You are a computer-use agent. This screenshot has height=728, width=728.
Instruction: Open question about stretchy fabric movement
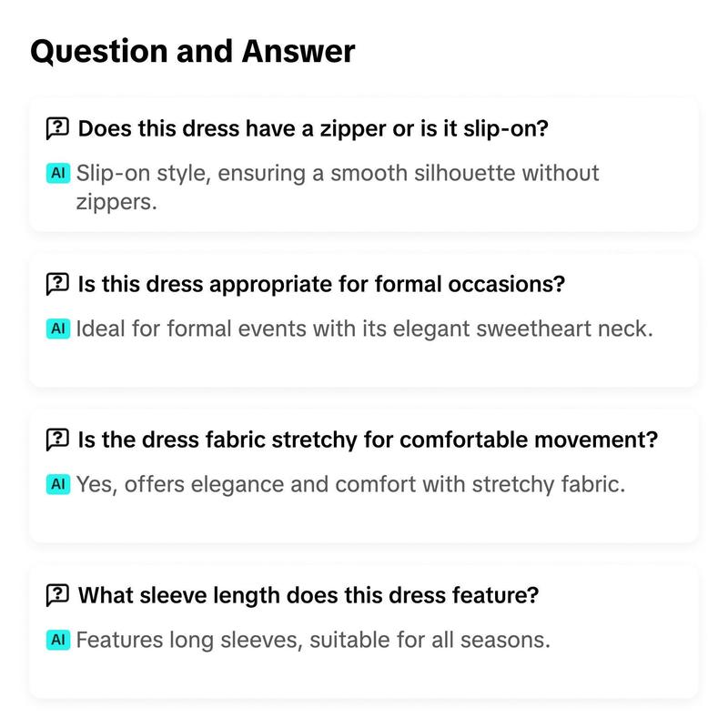(x=368, y=440)
